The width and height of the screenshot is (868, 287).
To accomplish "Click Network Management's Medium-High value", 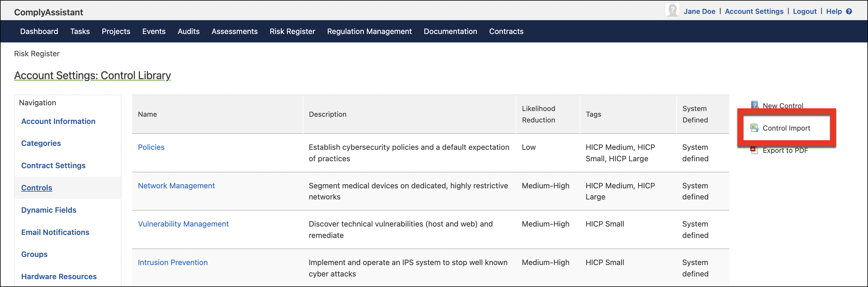I will [545, 186].
